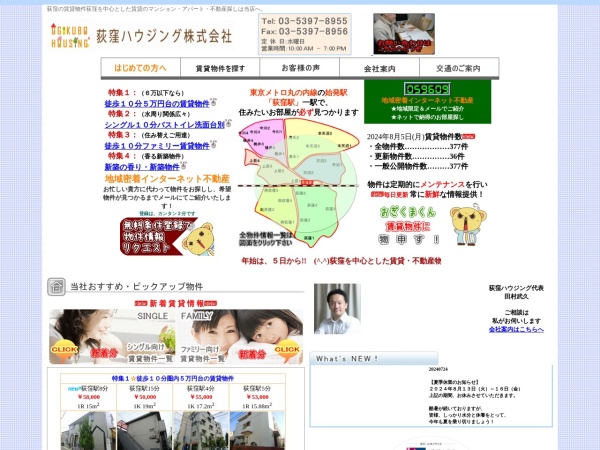Click the ￥58,000 property price
This screenshot has width=600, height=450.
[x=88, y=397]
